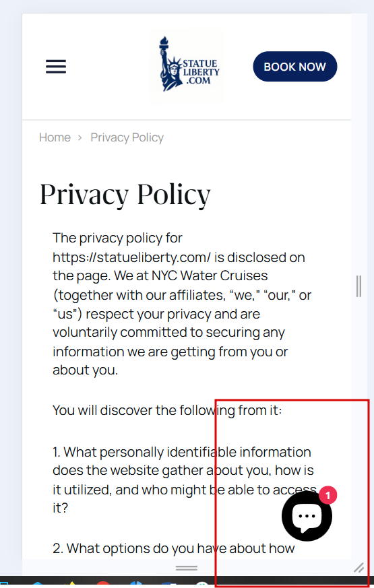Select the Privacy Policy breadcrumb item
The width and height of the screenshot is (374, 588).
point(127,137)
